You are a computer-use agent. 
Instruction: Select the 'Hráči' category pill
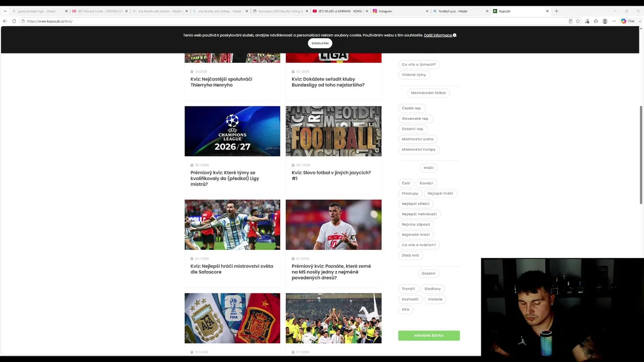point(429,168)
